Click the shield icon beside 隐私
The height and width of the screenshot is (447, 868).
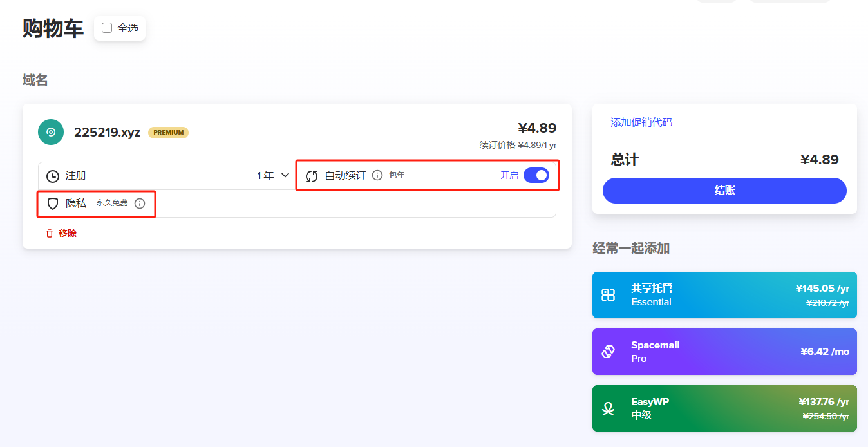pos(53,204)
